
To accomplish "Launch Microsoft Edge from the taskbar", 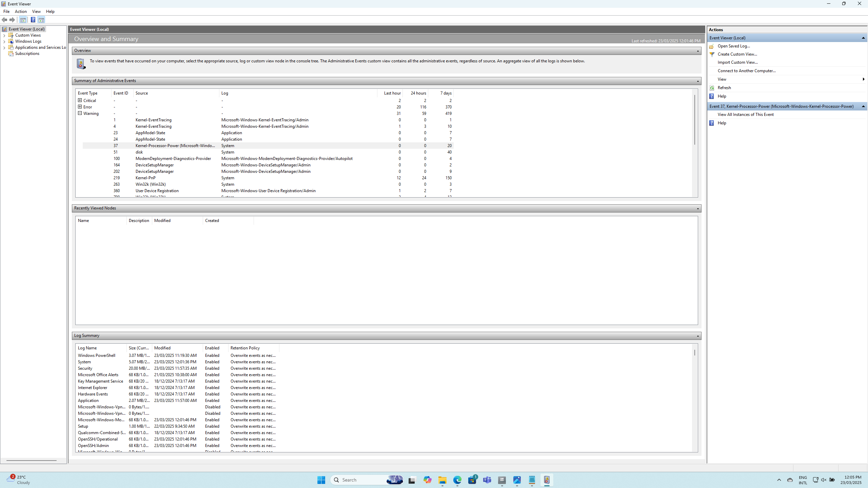I will (x=457, y=480).
